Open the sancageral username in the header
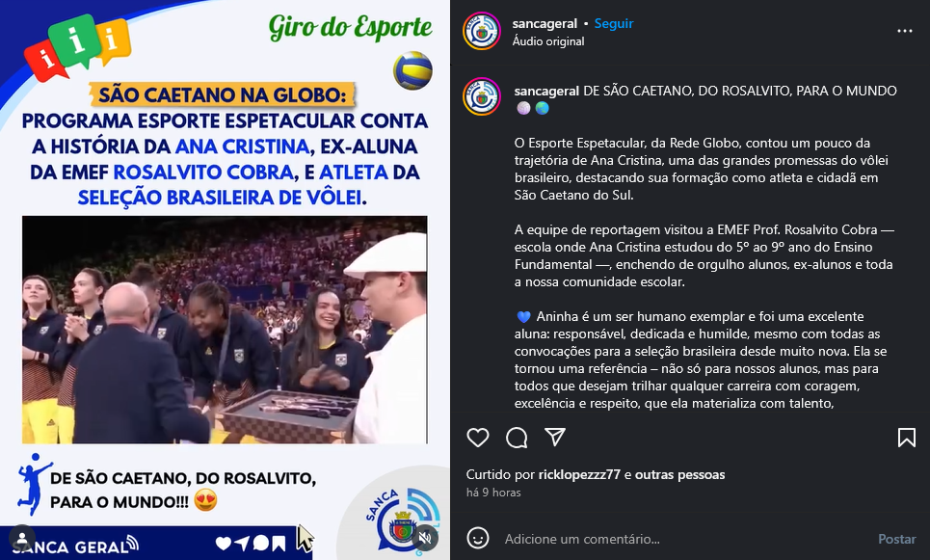 (545, 24)
